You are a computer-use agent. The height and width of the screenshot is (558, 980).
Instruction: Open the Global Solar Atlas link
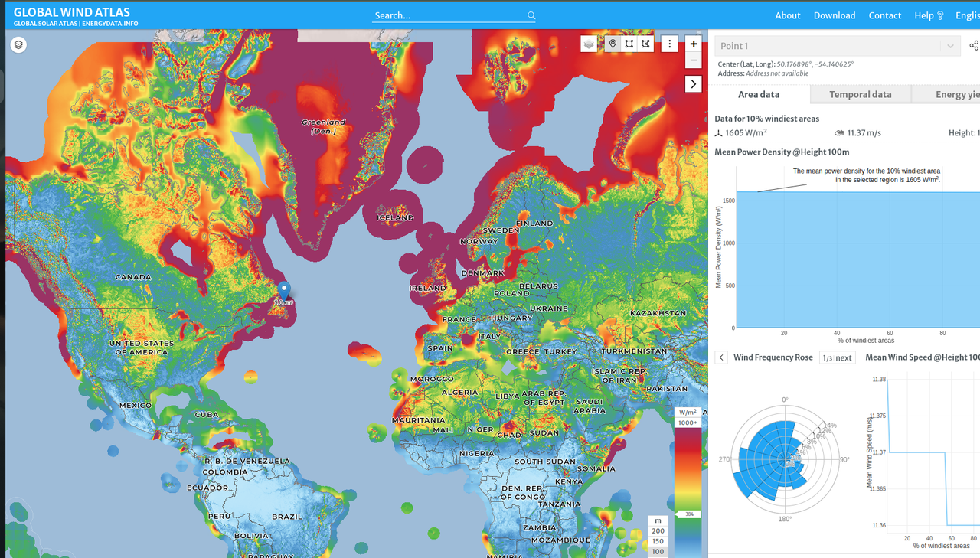tap(44, 24)
